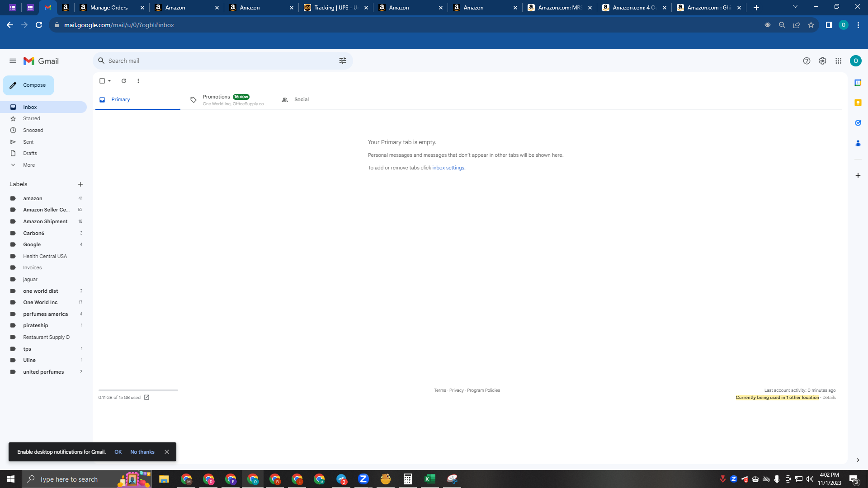
Task: Open Privacy link in footer
Action: pos(456,390)
